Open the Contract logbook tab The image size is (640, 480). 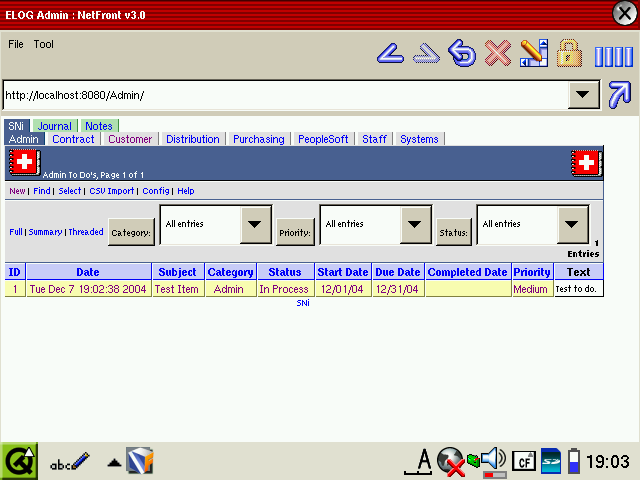73,139
